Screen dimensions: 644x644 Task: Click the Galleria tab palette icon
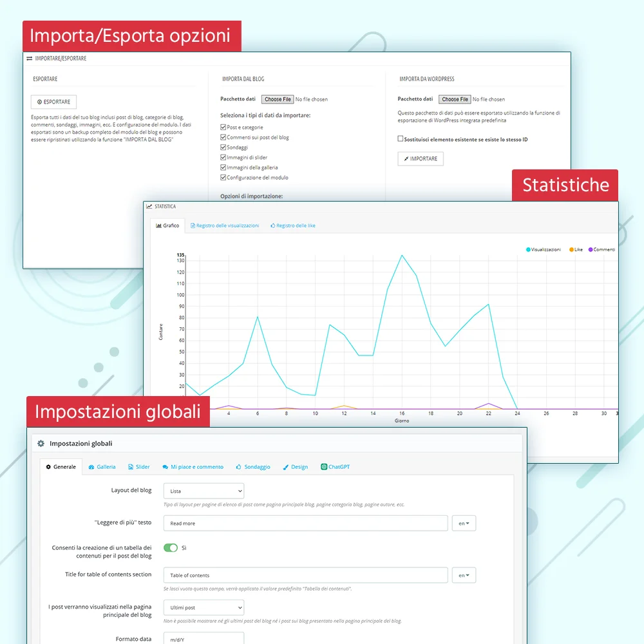tap(91, 467)
